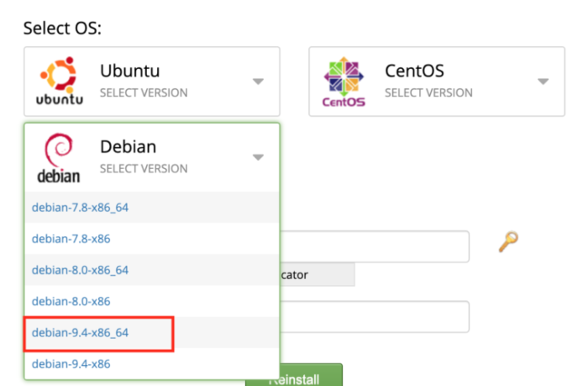Click 'SELECT VERSION' text under CentOS
This screenshot has width=588, height=386.
(428, 93)
